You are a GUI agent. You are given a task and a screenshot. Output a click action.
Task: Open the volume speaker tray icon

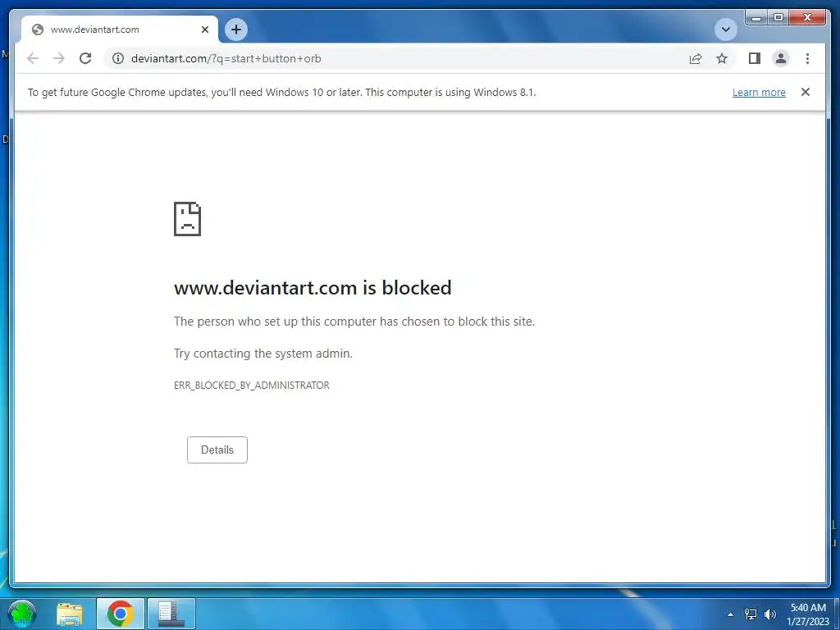770,614
